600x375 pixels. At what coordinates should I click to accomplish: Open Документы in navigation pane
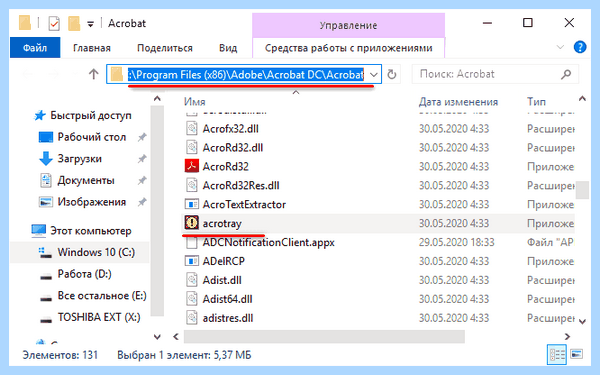86,180
